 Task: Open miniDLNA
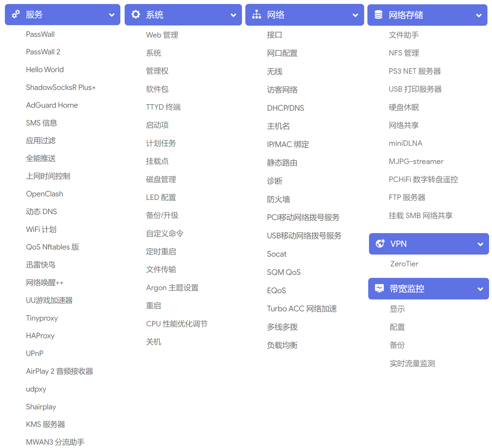405,143
